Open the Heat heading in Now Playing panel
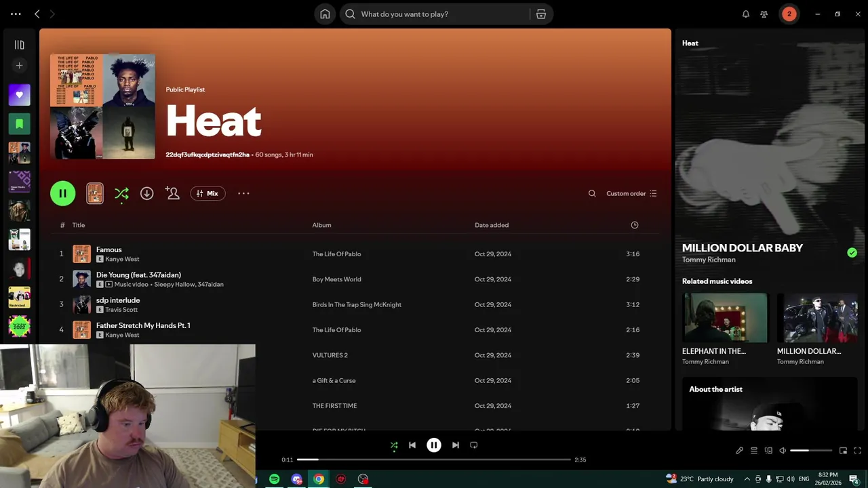Image resolution: width=868 pixels, height=488 pixels. coord(690,43)
